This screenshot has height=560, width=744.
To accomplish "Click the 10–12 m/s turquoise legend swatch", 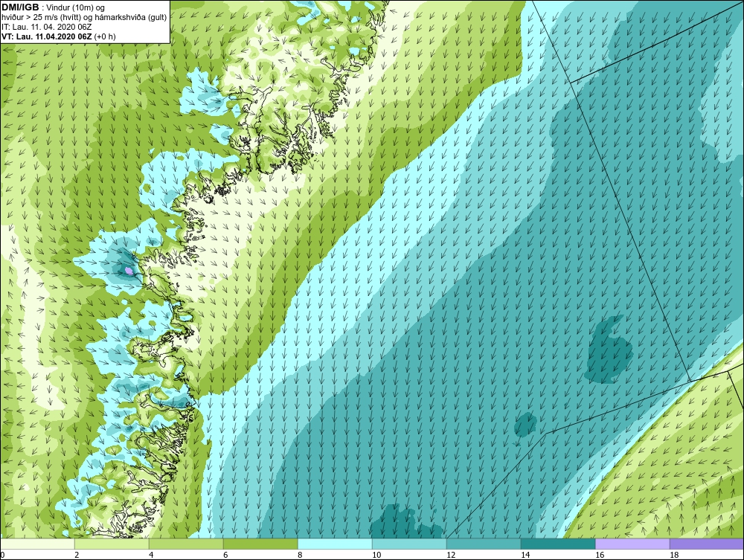I will (x=409, y=544).
